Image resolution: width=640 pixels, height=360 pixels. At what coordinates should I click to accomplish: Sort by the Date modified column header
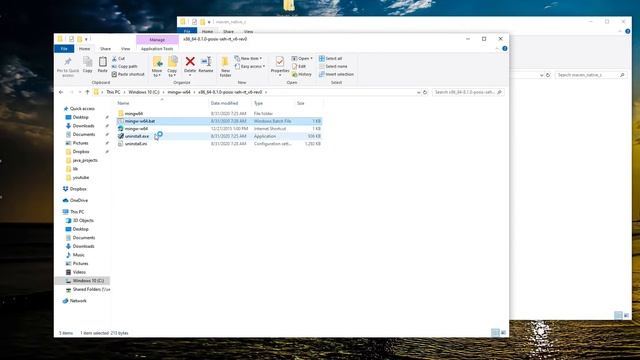point(224,103)
